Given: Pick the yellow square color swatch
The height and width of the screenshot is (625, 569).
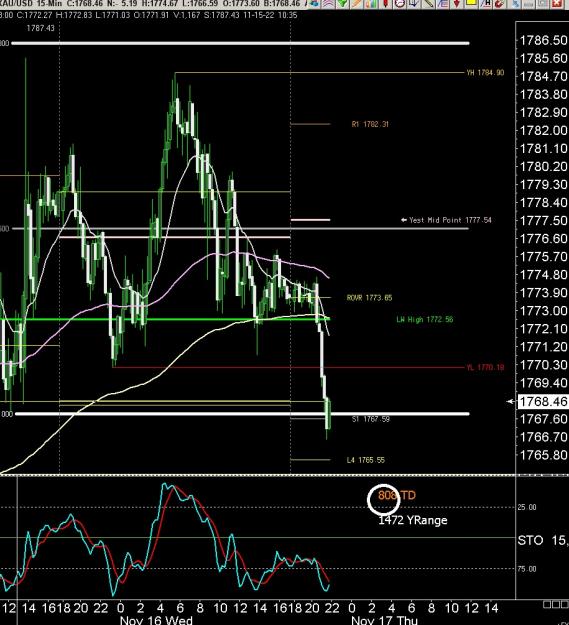Looking at the screenshot, I should (471, 2).
